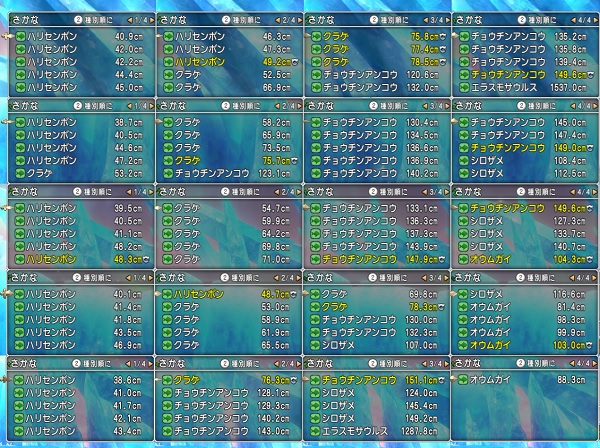
Task: Select the チョウチンアンコウ 139.4cm entry
Action: point(525,62)
